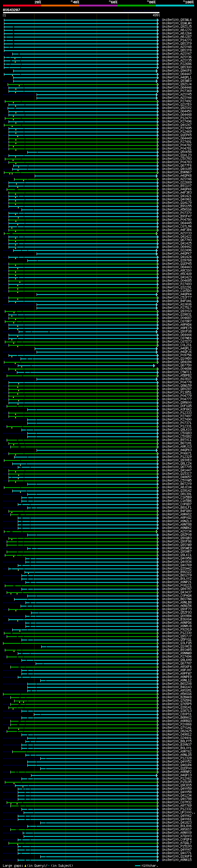Select UniRef100_P04777 label
The width and height of the screenshot is (197, 868).
pyautogui.click(x=176, y=399)
